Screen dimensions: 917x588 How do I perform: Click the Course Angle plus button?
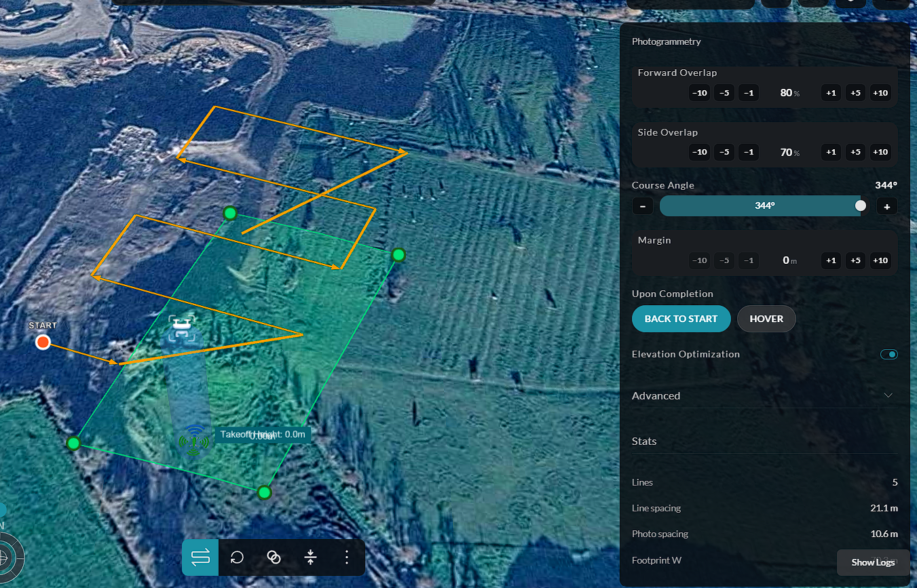[x=887, y=206]
